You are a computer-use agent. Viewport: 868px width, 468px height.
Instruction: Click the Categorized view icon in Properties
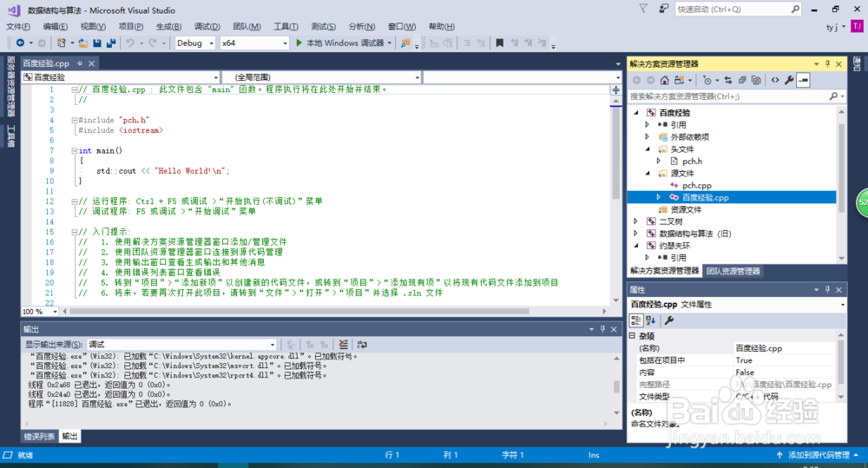point(636,320)
